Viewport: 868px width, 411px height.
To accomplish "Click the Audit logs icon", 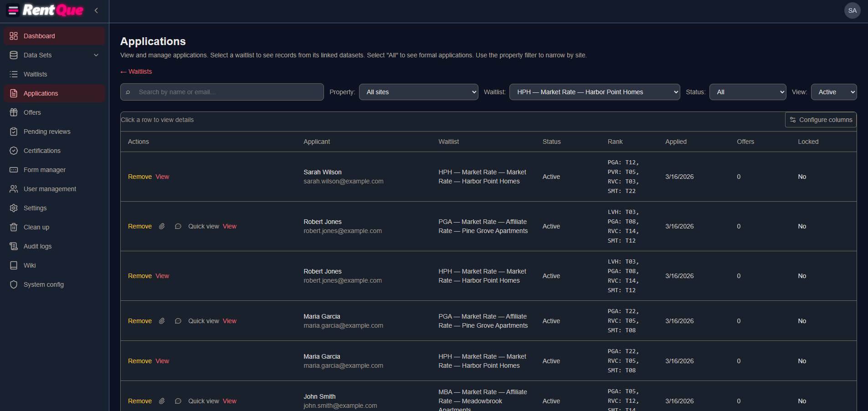I will tap(14, 246).
